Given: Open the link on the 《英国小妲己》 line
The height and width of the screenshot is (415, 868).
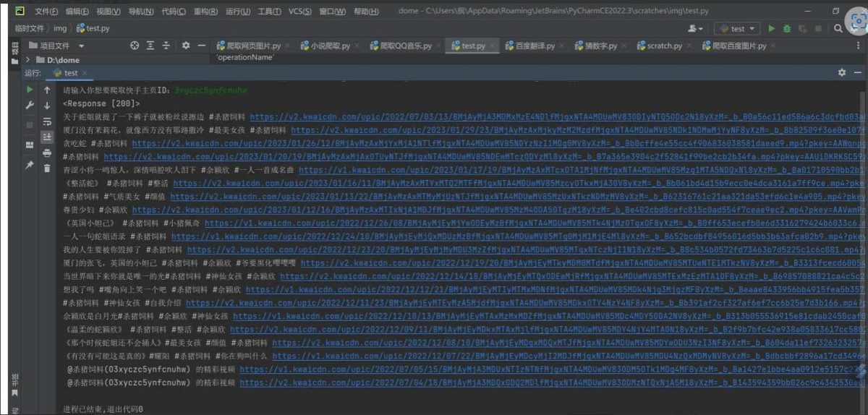Looking at the screenshot, I should (535, 223).
